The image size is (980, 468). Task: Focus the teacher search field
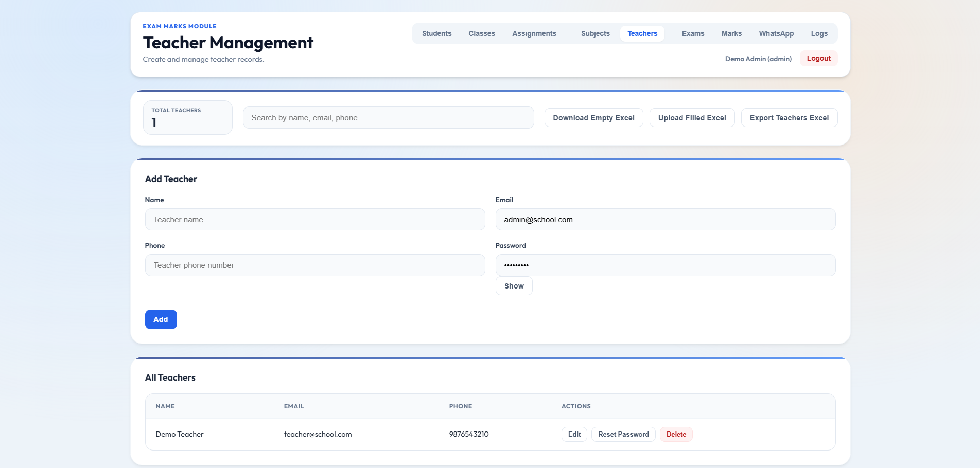388,118
